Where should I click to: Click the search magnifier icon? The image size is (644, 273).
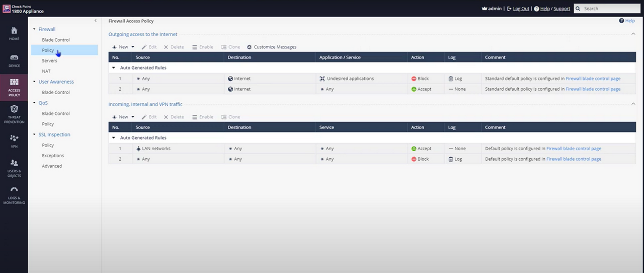(578, 9)
